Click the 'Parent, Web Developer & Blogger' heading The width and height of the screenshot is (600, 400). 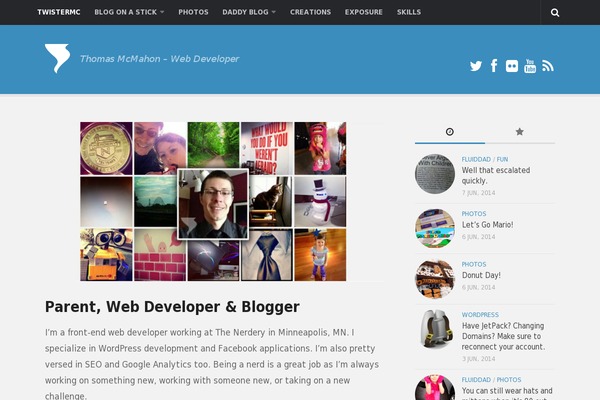(x=172, y=307)
